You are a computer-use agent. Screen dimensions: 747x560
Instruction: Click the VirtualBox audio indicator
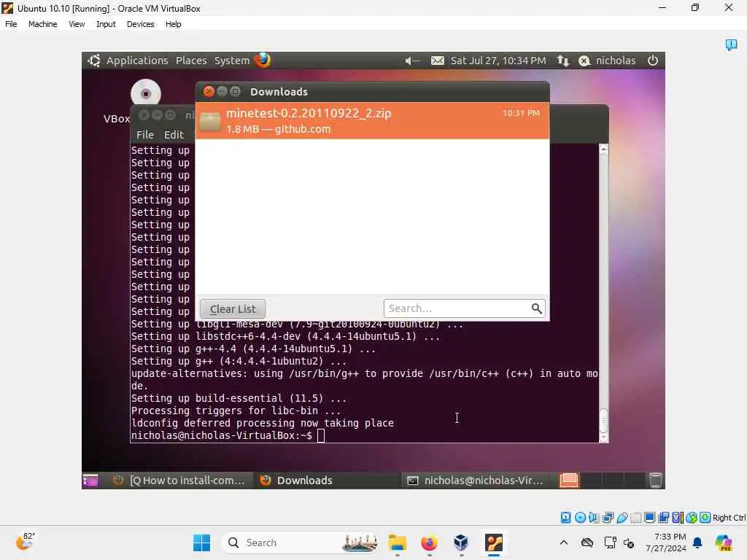point(594,518)
